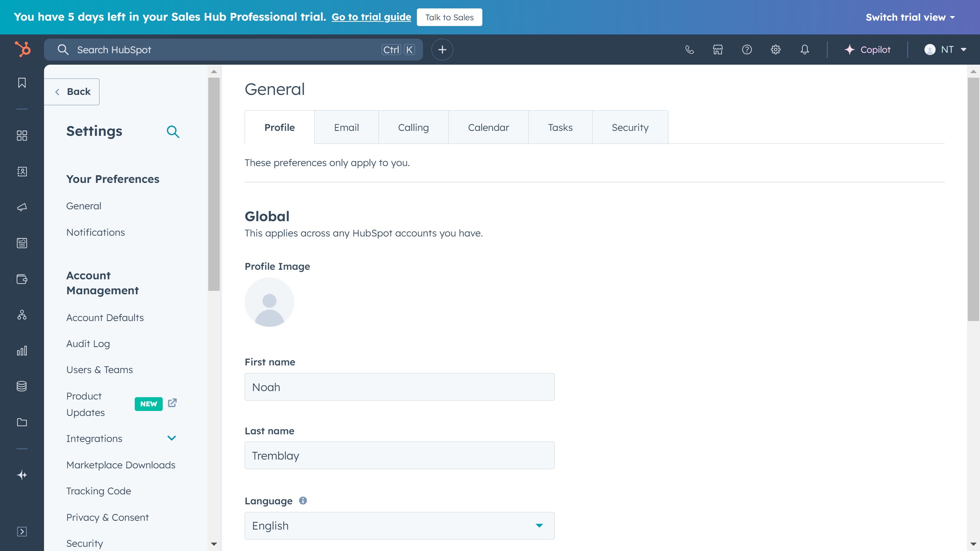Switch to the Calendar tab

pyautogui.click(x=488, y=127)
